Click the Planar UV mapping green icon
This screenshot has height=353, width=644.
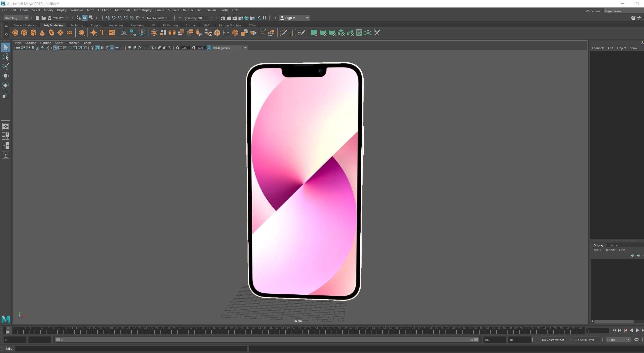click(314, 33)
